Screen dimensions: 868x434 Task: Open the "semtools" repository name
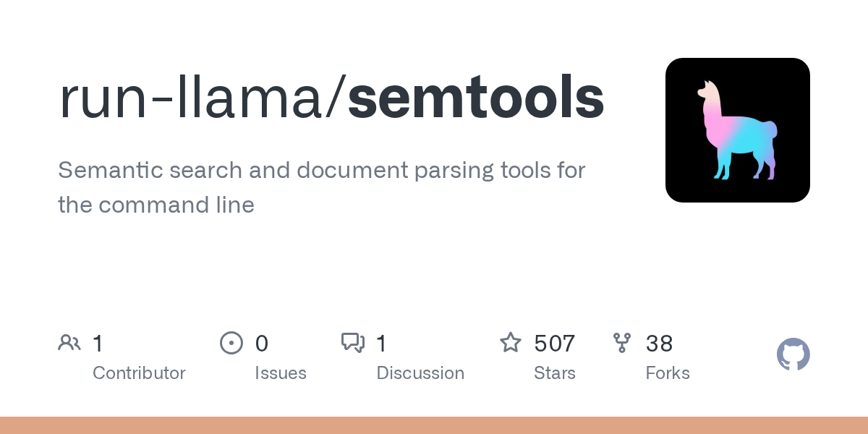pyautogui.click(x=476, y=98)
